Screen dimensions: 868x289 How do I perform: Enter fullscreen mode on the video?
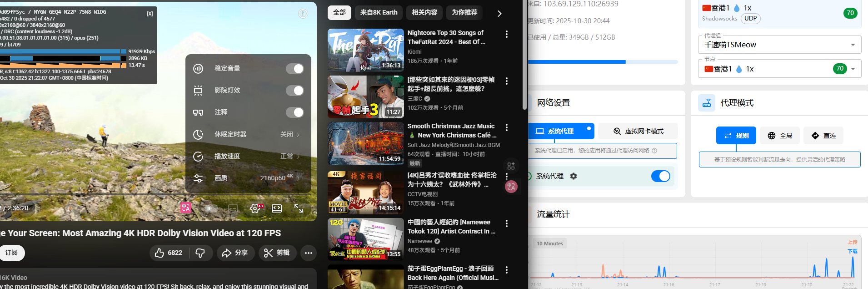299,208
